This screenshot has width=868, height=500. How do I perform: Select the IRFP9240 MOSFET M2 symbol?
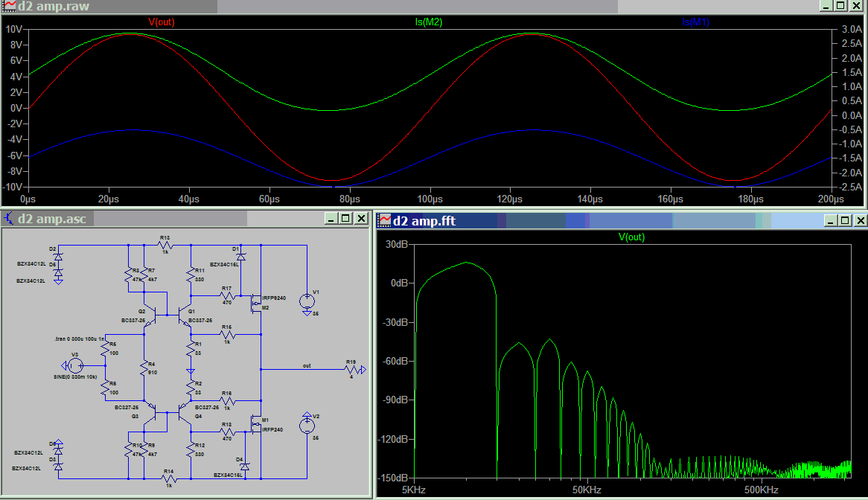[x=256, y=302]
